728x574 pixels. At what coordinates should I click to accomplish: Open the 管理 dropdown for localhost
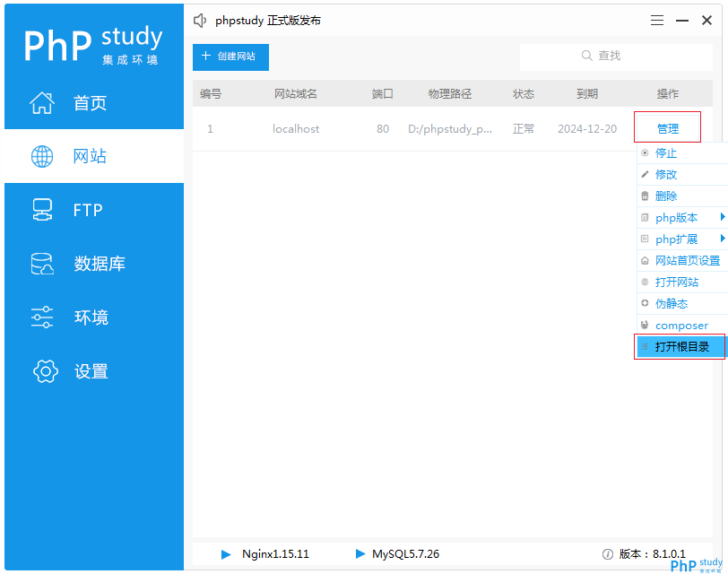pos(668,128)
